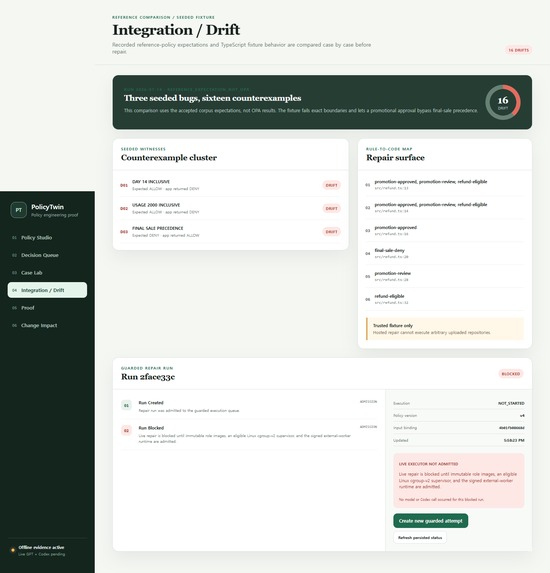The width and height of the screenshot is (550, 573).
Task: Select the DAY 14 INCLUSIVE counterexample
Action: tap(231, 185)
